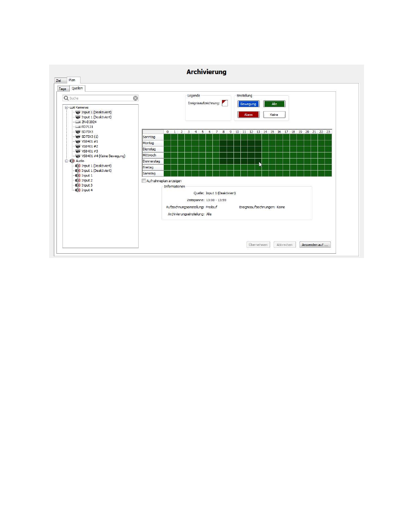This screenshot has width=411, height=532.
Task: Click the Zeitspanne value 13:00 - 13:59
Action: click(216, 200)
